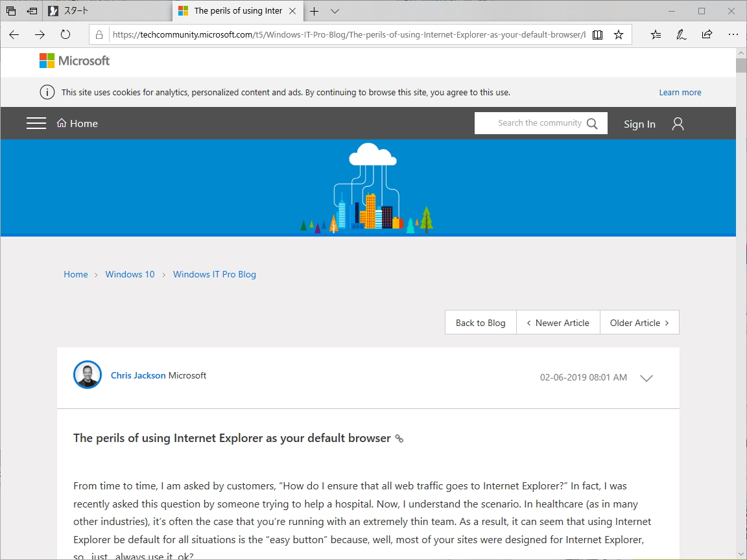Open Edge's more options menu
Viewport: 747px width, 560px height.
733,34
